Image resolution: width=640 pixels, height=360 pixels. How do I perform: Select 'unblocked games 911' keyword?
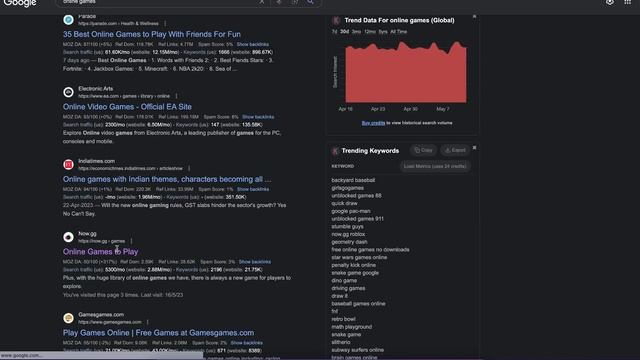[x=358, y=219]
